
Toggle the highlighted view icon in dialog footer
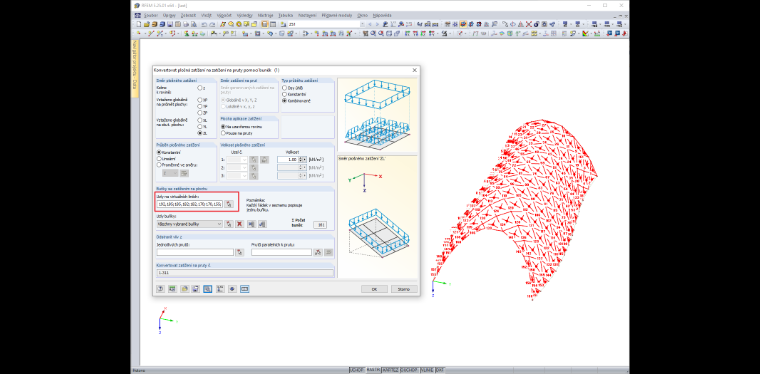[207, 289]
